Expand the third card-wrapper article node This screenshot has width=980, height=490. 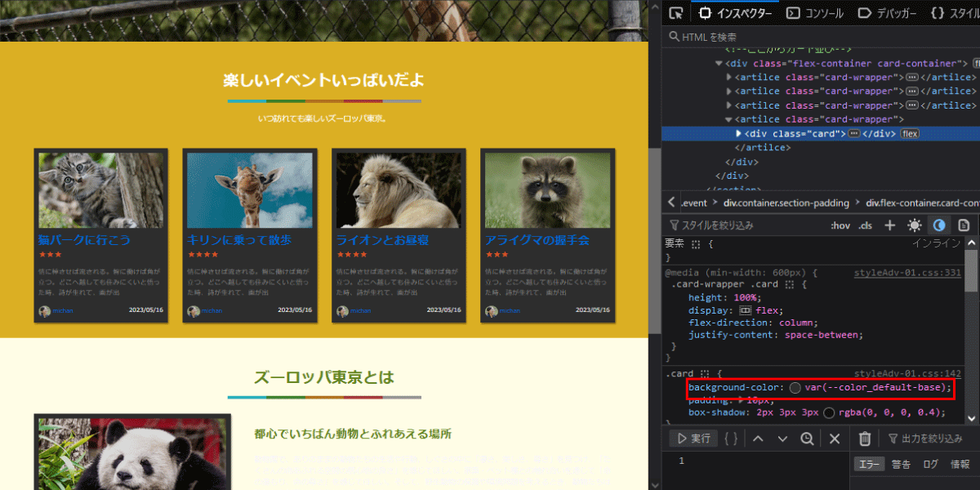tap(729, 105)
